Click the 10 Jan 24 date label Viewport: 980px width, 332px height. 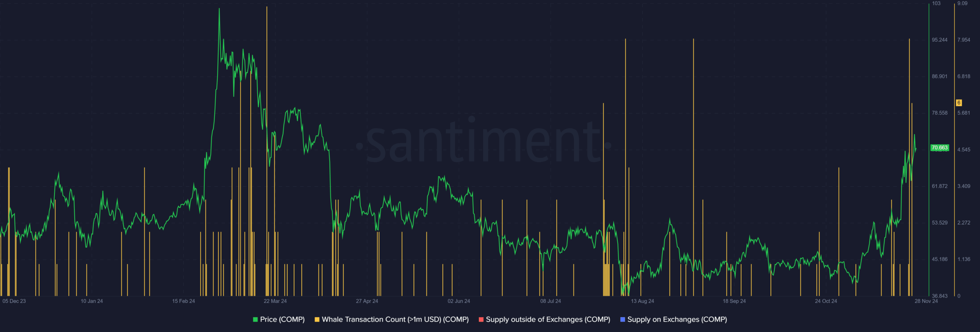click(x=92, y=301)
